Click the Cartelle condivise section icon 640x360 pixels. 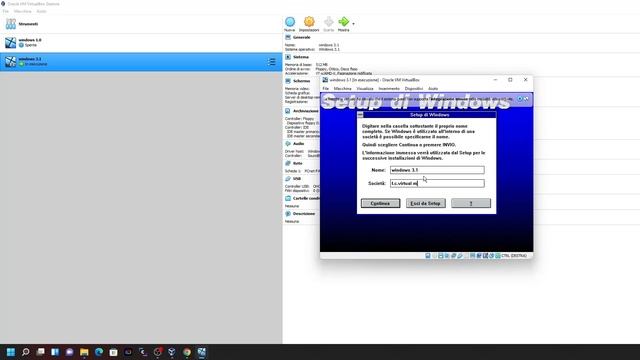[x=288, y=198]
